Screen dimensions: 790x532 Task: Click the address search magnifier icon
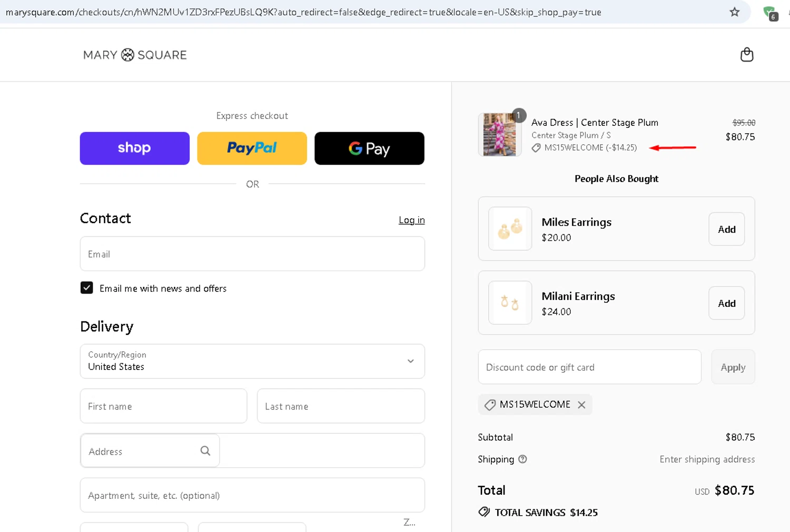205,451
